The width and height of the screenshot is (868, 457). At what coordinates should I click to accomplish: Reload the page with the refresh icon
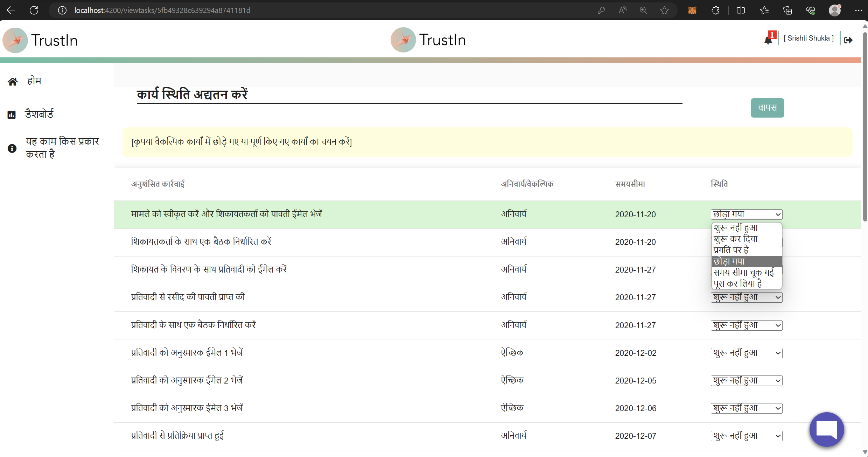coord(34,10)
